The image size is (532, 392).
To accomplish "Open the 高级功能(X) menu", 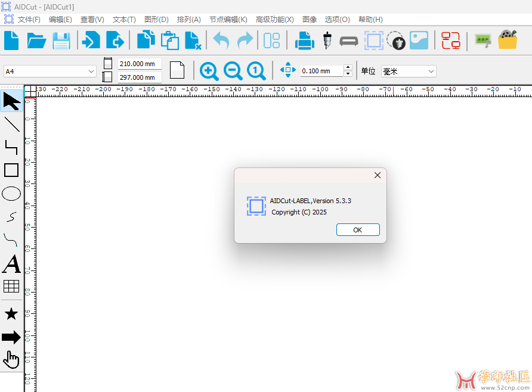I will pyautogui.click(x=275, y=20).
